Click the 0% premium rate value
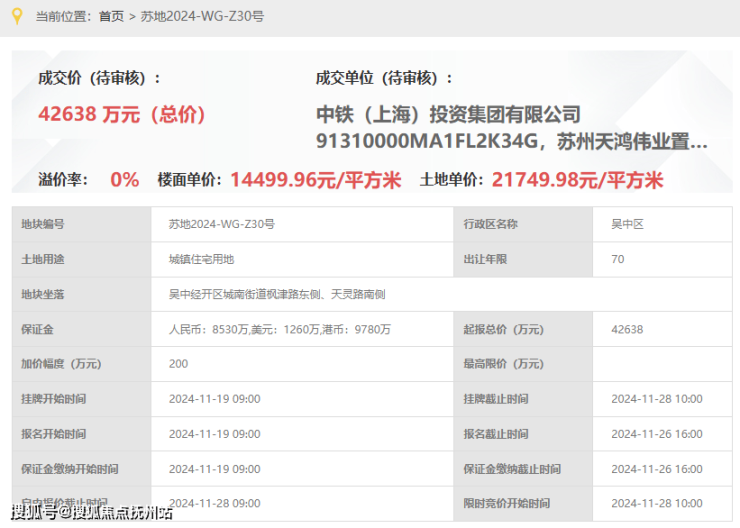This screenshot has height=528, width=740. tap(125, 180)
